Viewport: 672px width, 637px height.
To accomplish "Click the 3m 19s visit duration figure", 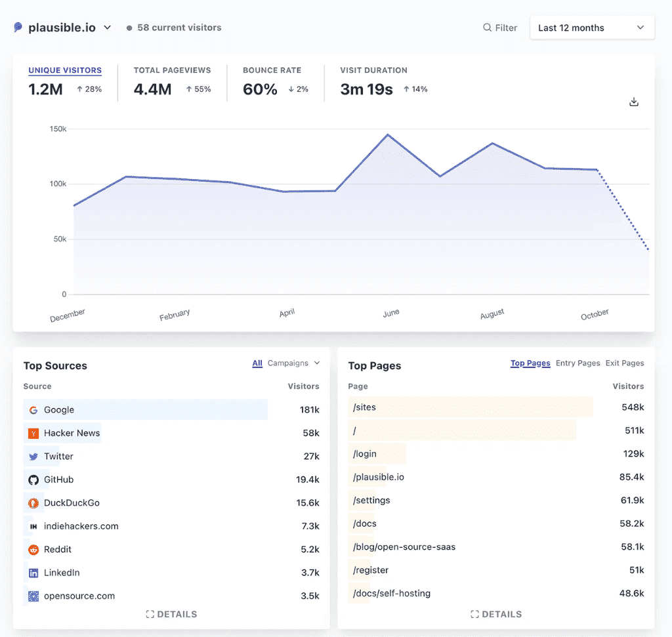I will tap(366, 89).
